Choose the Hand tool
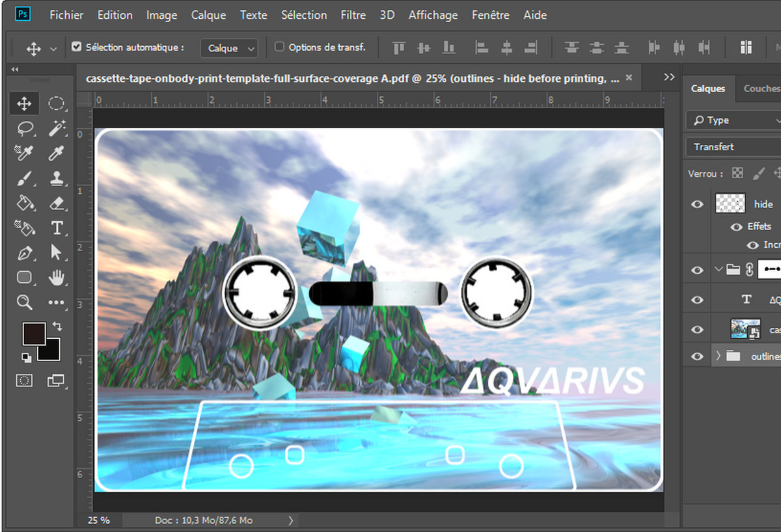 click(57, 278)
